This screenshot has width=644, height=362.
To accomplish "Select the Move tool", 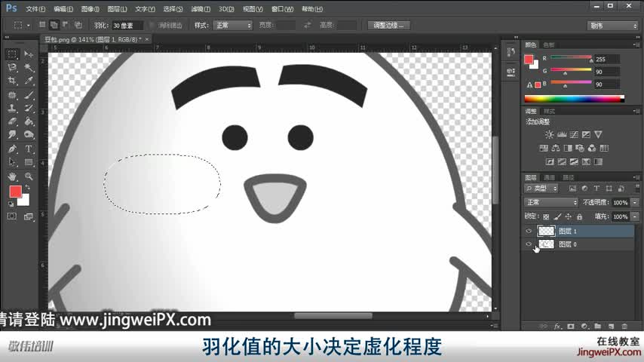I will 29,54.
